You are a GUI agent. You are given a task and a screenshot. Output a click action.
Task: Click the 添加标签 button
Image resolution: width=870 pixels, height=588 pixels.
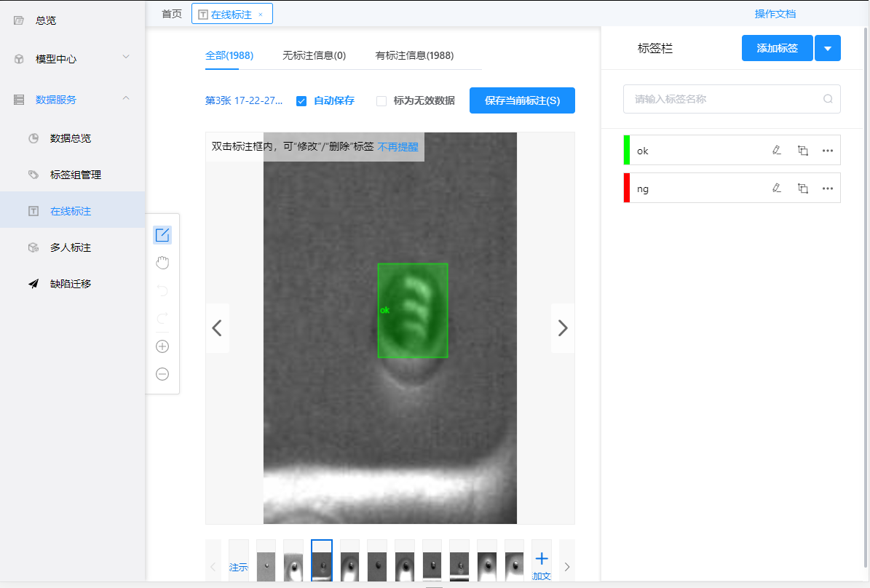(778, 48)
